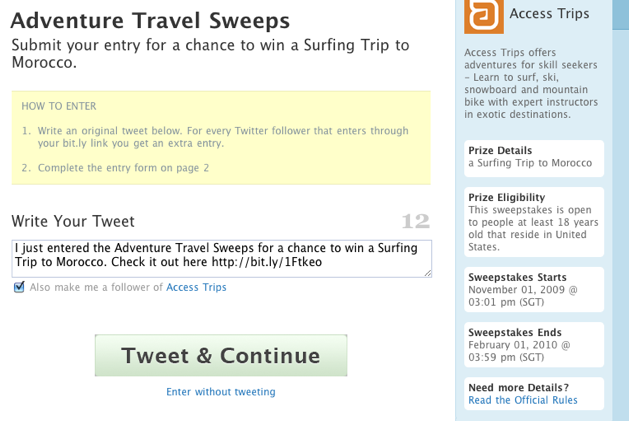This screenshot has height=421, width=629.
Task: Click the Sweepstakes Starts date box
Action: point(534,289)
